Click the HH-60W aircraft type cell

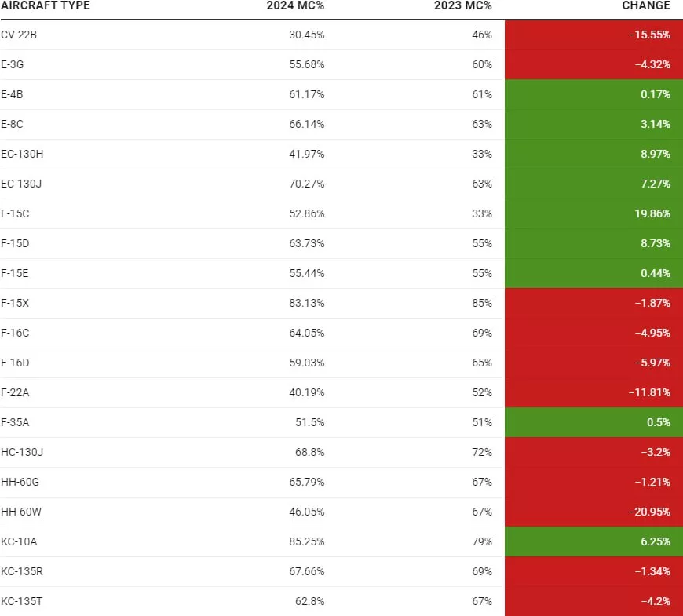tap(19, 512)
